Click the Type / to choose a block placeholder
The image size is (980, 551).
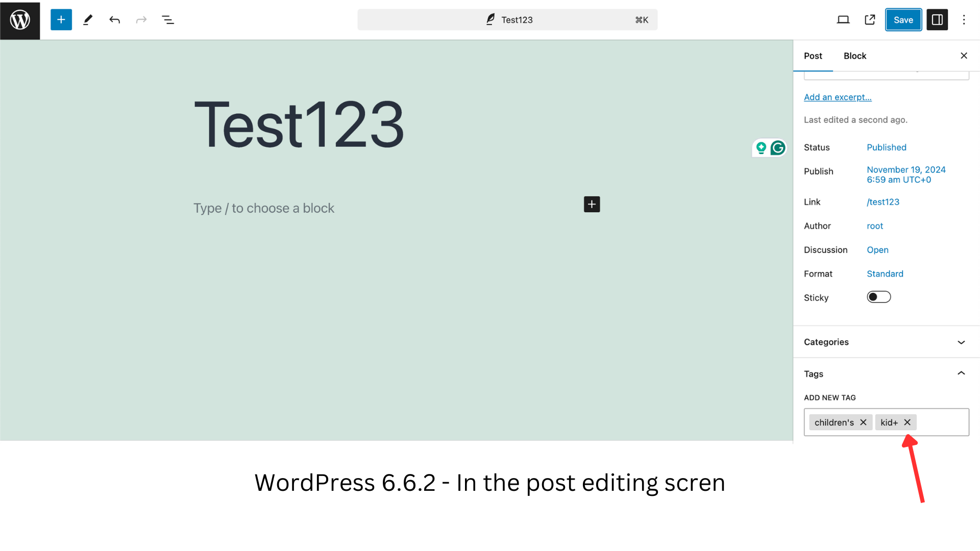click(x=263, y=208)
